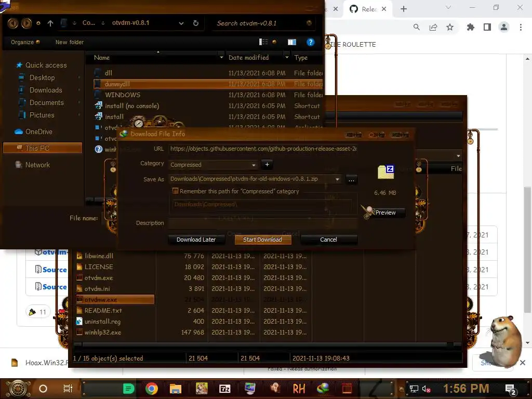Select winhlp32.exe in 7-Zip list
Viewport: 532px width, 399px height.
click(102, 332)
